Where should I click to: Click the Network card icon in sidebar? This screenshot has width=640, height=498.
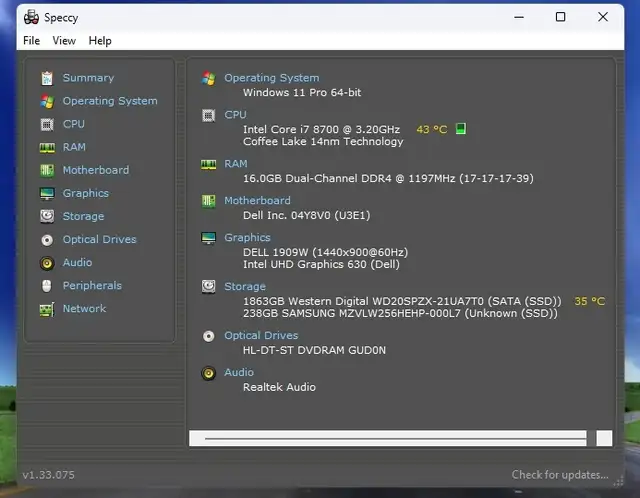pyautogui.click(x=47, y=309)
